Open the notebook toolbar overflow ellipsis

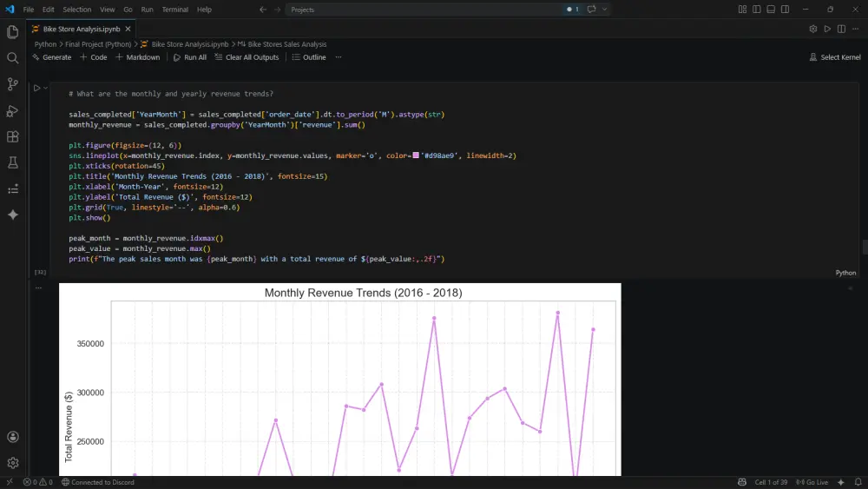pos(339,57)
